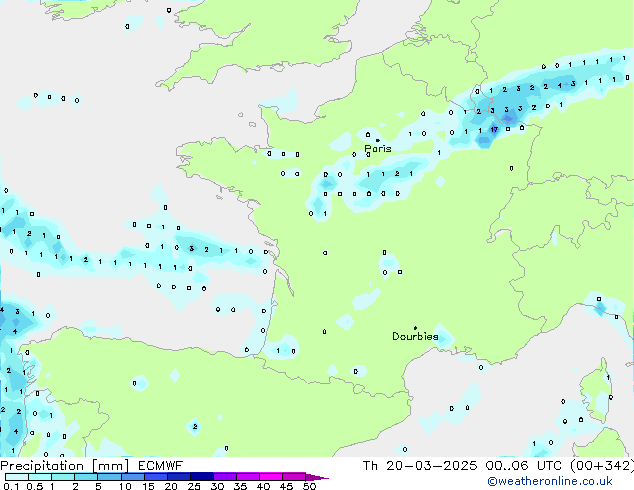
Task: Open the weatheronline.co.uk copyright link
Action: (550, 481)
